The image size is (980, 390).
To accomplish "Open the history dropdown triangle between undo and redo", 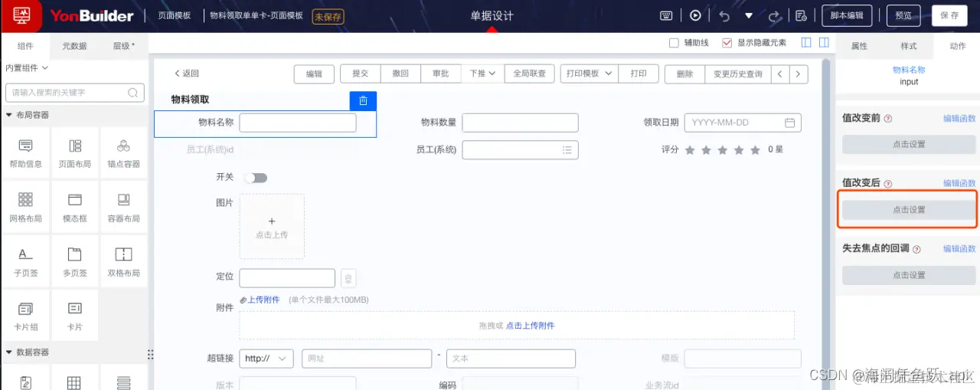I will pyautogui.click(x=749, y=15).
